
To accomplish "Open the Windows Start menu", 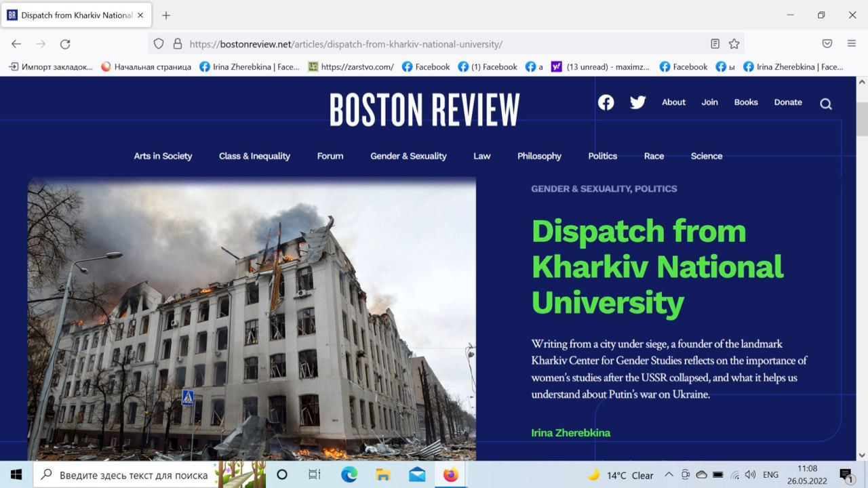I will (x=16, y=474).
